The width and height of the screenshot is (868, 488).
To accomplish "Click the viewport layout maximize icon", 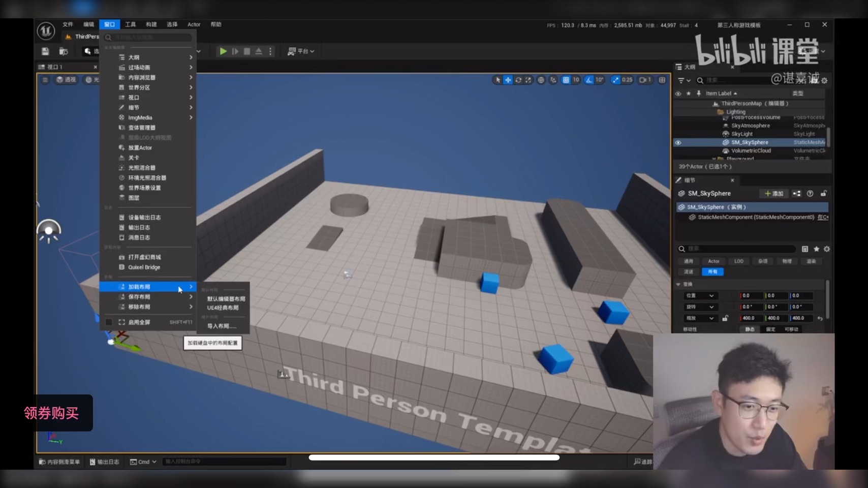I will (x=662, y=80).
